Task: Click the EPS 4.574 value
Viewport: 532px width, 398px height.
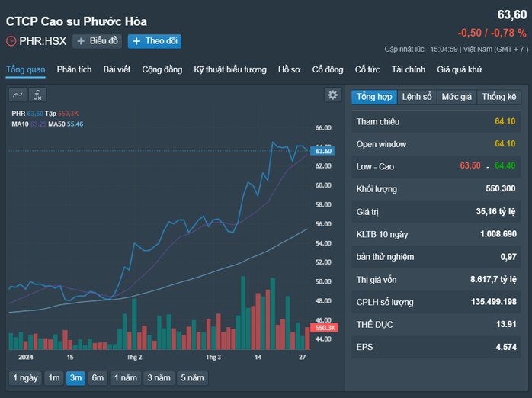Action: tap(506, 347)
